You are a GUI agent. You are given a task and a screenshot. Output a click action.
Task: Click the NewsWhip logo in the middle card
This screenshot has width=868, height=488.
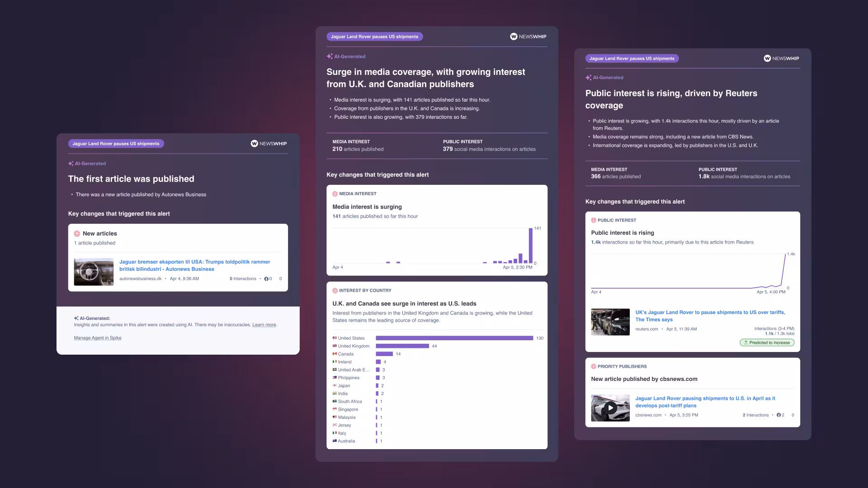528,37
